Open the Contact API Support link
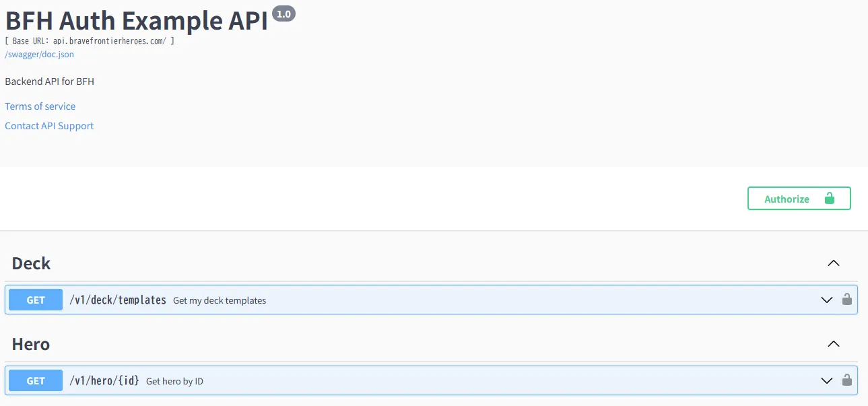 click(49, 126)
